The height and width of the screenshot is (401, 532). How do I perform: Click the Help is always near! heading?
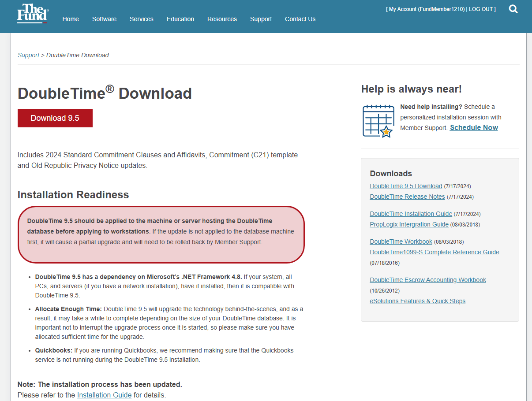[411, 89]
